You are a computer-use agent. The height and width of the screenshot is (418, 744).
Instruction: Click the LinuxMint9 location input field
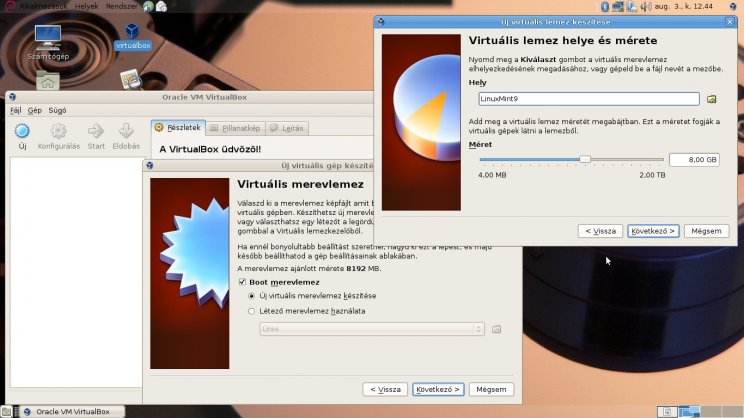pos(589,99)
